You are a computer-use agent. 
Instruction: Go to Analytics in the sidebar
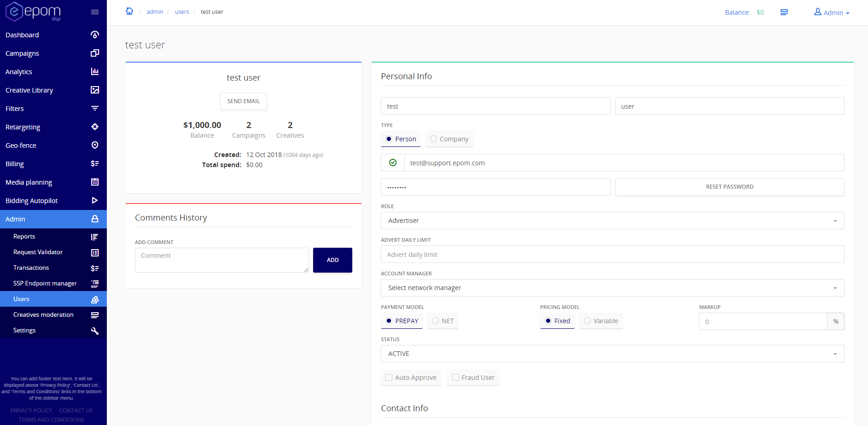[x=53, y=72]
